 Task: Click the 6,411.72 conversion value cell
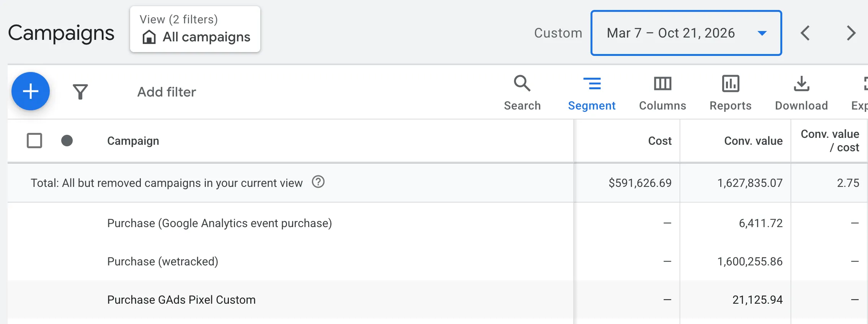click(760, 223)
